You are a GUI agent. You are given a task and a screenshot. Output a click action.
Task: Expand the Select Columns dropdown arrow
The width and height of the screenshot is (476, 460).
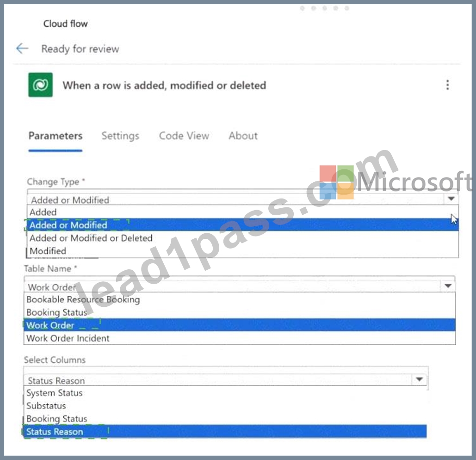tap(419, 379)
